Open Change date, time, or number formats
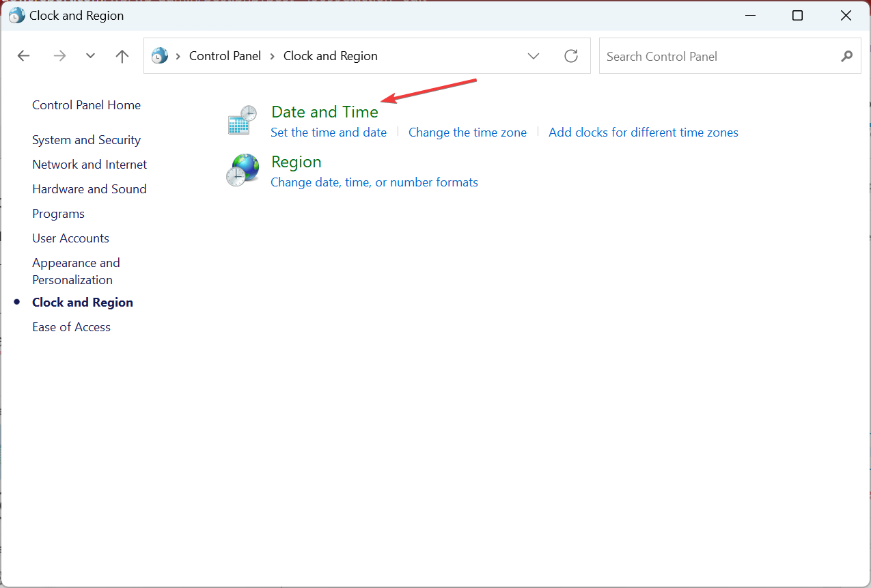 pyautogui.click(x=374, y=182)
